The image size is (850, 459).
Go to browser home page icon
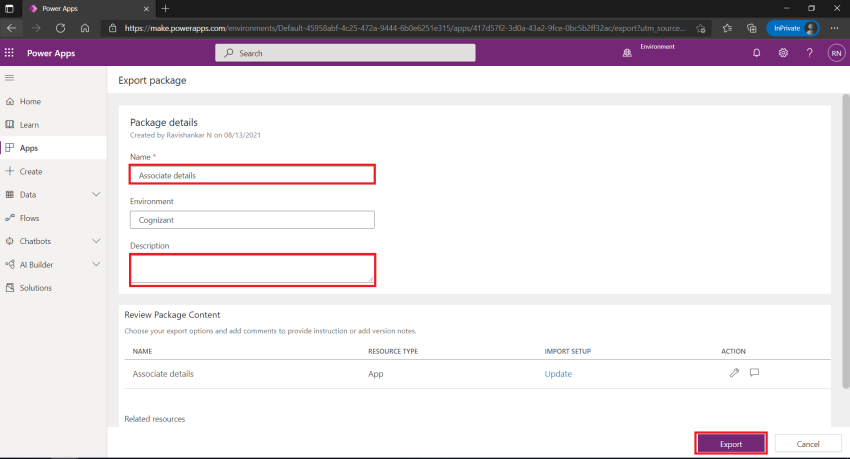(x=85, y=28)
